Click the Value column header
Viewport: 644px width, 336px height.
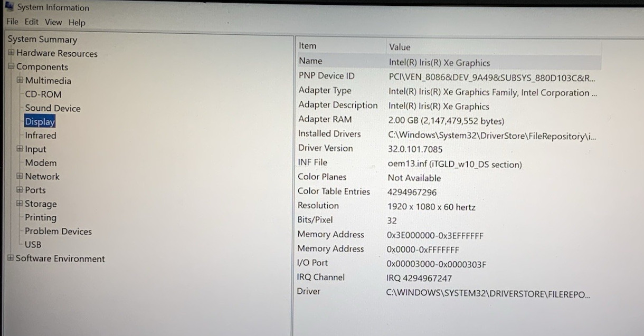pyautogui.click(x=400, y=47)
